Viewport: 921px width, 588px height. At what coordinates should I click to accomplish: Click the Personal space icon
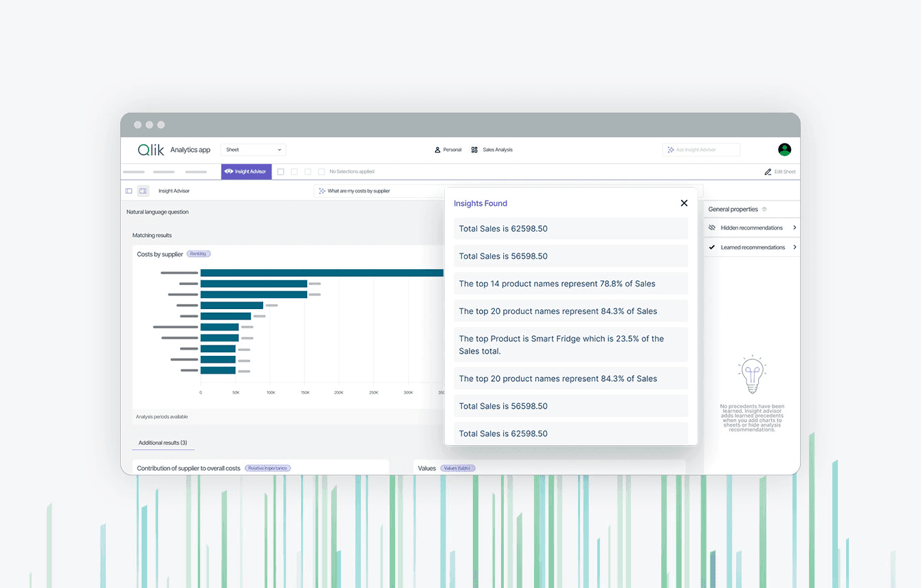point(437,149)
